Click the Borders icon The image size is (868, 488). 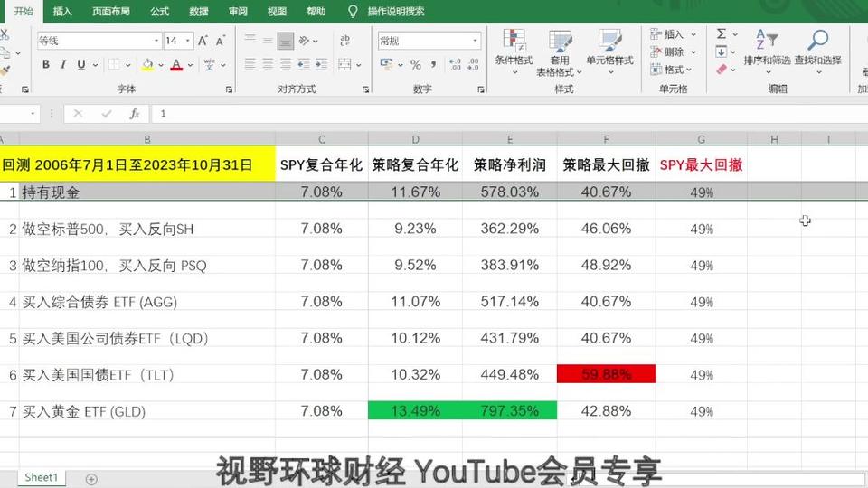(x=114, y=65)
